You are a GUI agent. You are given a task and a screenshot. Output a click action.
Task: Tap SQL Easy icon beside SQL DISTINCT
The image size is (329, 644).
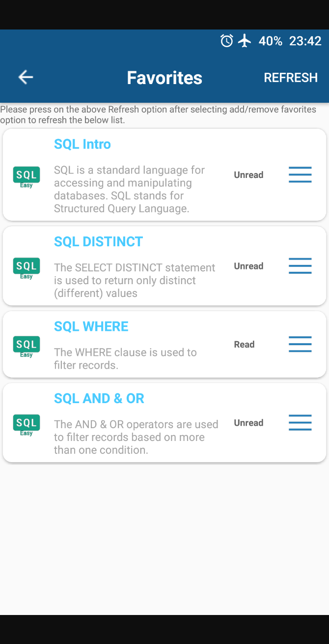pos(27,268)
